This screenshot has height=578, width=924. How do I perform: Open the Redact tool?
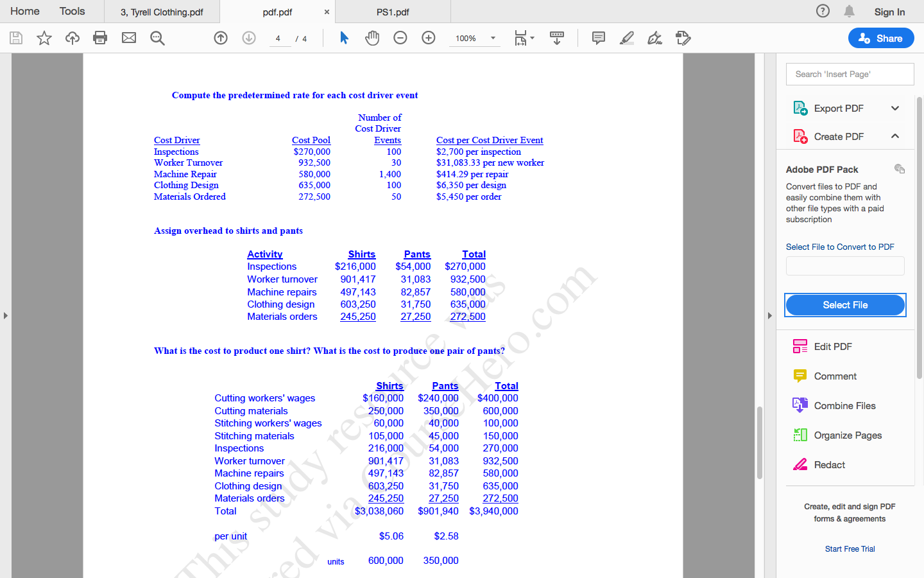coord(830,464)
